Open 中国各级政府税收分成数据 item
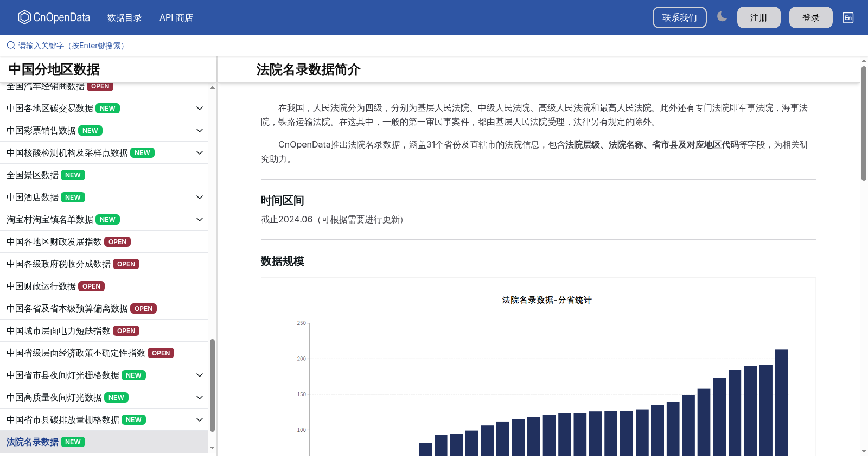Image resolution: width=868 pixels, height=465 pixels. coord(104,264)
